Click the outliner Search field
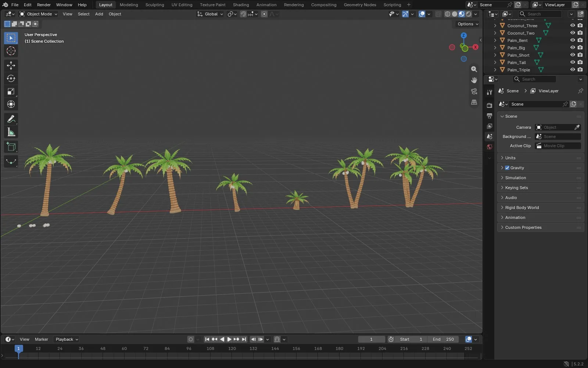The image size is (588, 368). [x=540, y=14]
